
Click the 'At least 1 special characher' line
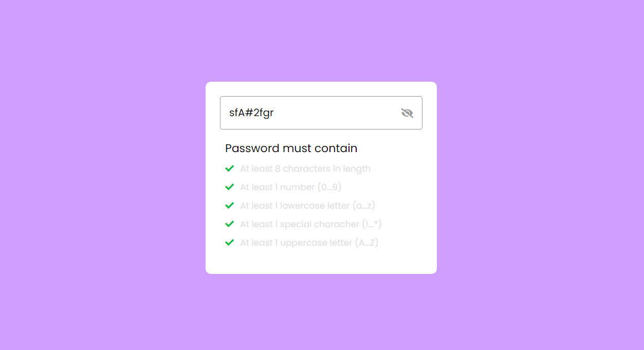point(310,224)
